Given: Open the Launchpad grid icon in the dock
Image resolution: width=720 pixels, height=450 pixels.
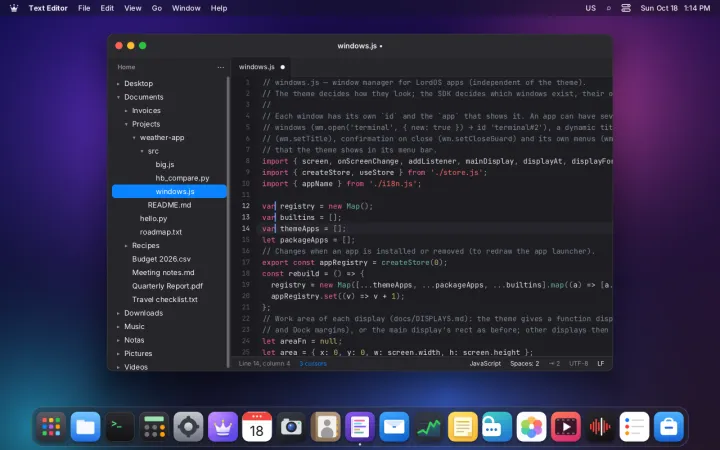Looking at the screenshot, I should point(51,427).
